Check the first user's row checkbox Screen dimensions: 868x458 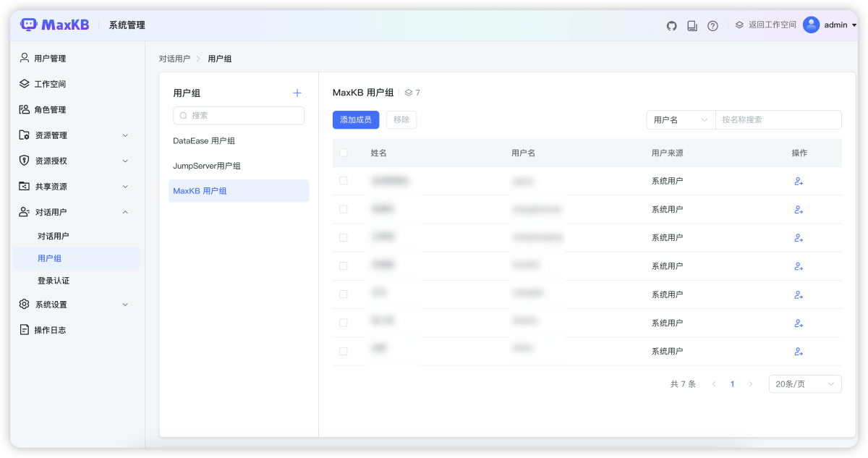click(x=343, y=181)
